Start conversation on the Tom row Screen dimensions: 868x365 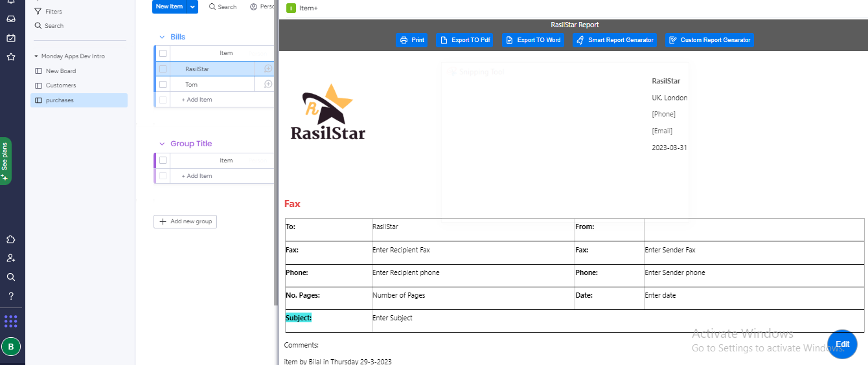pos(268,84)
